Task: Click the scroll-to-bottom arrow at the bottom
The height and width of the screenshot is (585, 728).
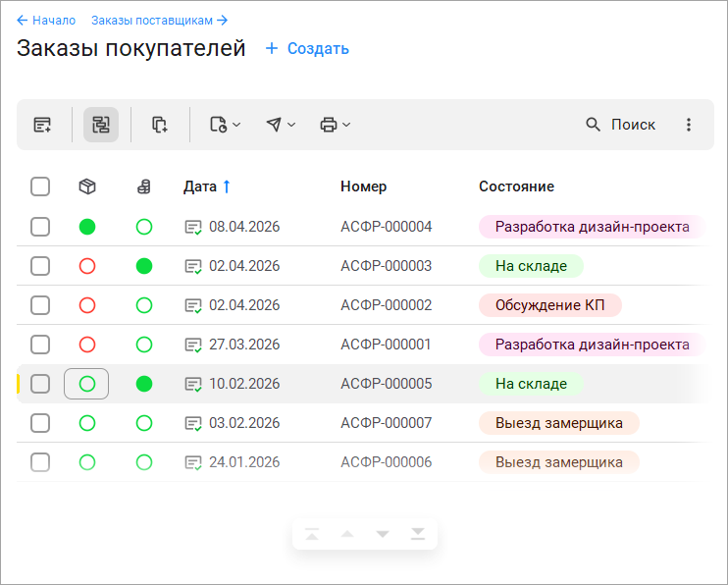Action: click(x=418, y=534)
